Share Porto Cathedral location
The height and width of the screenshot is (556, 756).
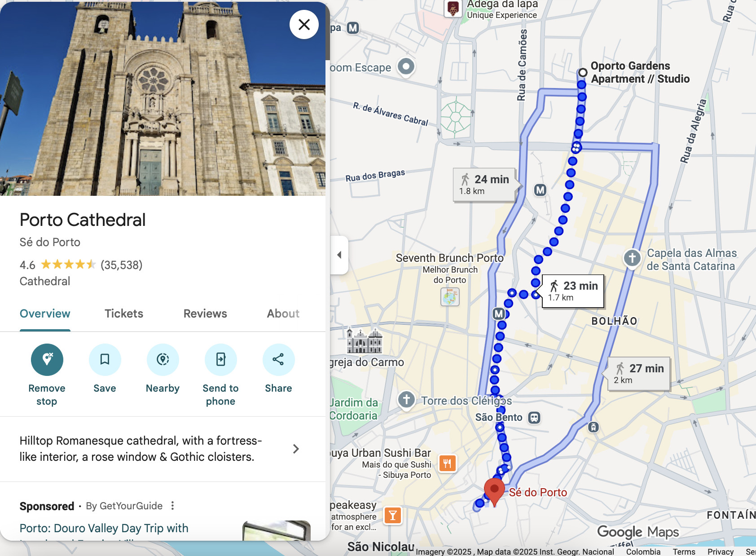pyautogui.click(x=278, y=359)
